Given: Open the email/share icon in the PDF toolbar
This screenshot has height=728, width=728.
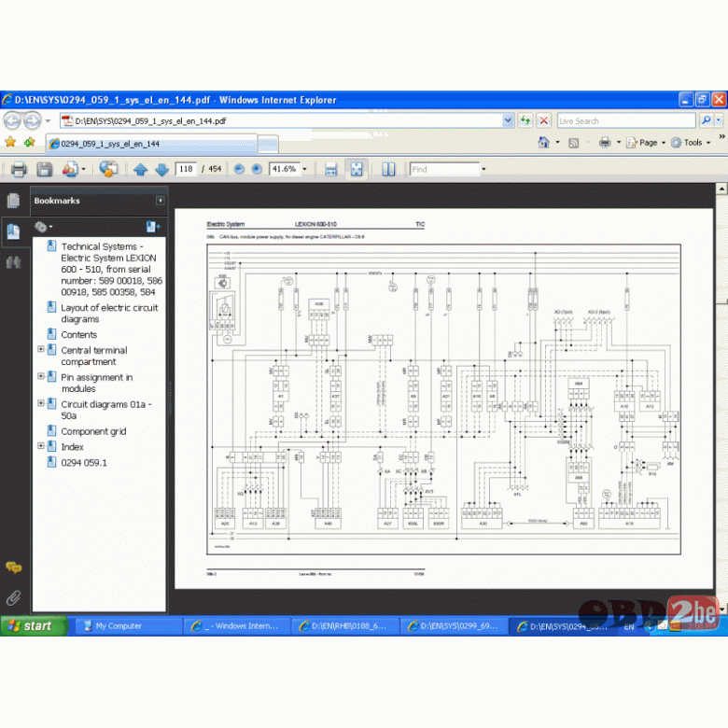Looking at the screenshot, I should click(70, 170).
